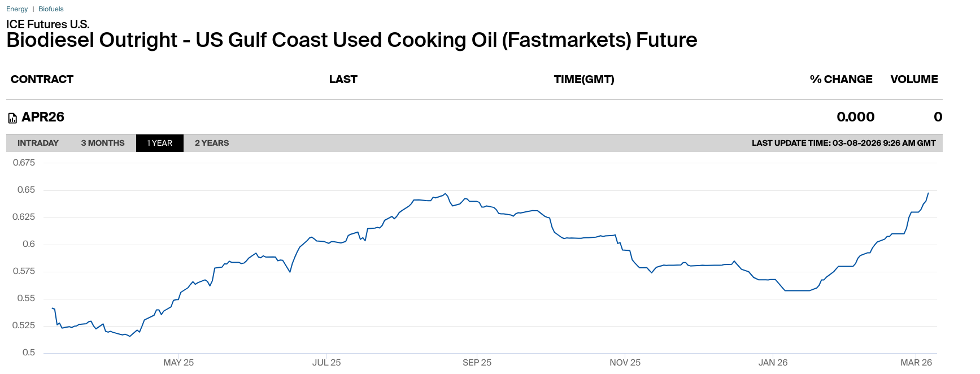Switch to the INTRADAY chart tab
980x374 pixels.
pos(38,143)
